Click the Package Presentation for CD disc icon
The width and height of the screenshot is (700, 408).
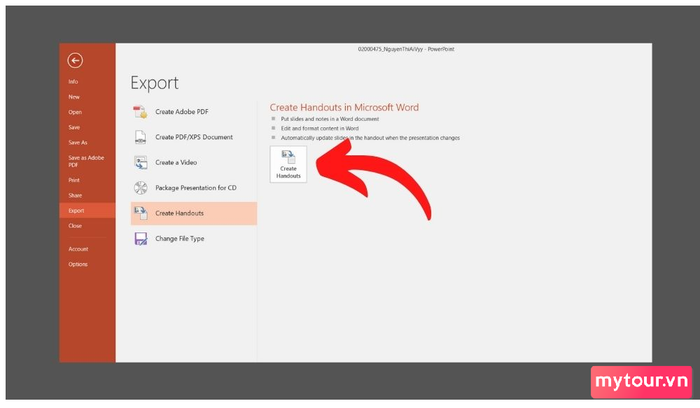pyautogui.click(x=141, y=188)
